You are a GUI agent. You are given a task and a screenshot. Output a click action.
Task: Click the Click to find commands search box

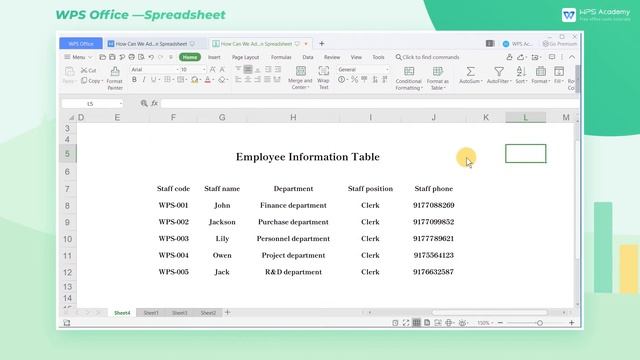[427, 57]
